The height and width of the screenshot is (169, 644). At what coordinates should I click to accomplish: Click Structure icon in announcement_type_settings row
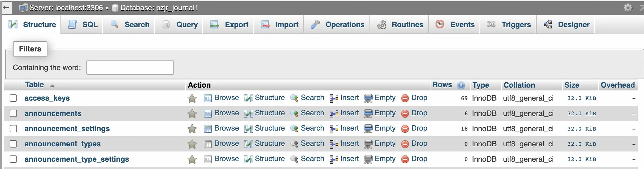pos(248,159)
